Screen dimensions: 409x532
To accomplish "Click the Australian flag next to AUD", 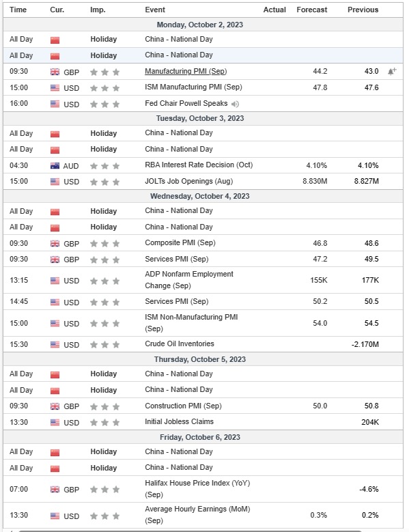I will point(55,166).
